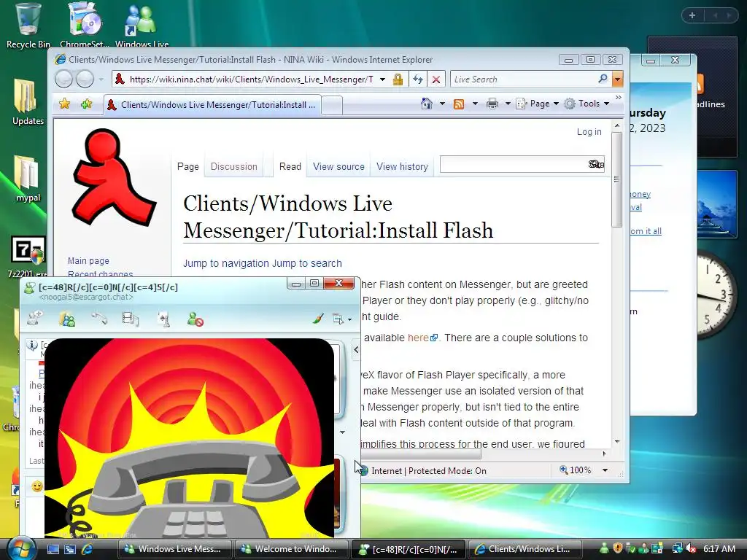Select the Clients/Windows Live Messenger browser tab

(212, 105)
